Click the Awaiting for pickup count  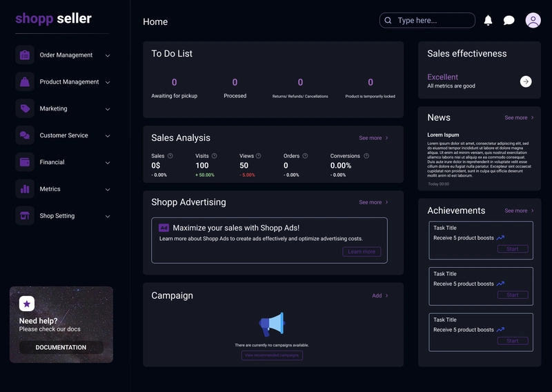[175, 82]
